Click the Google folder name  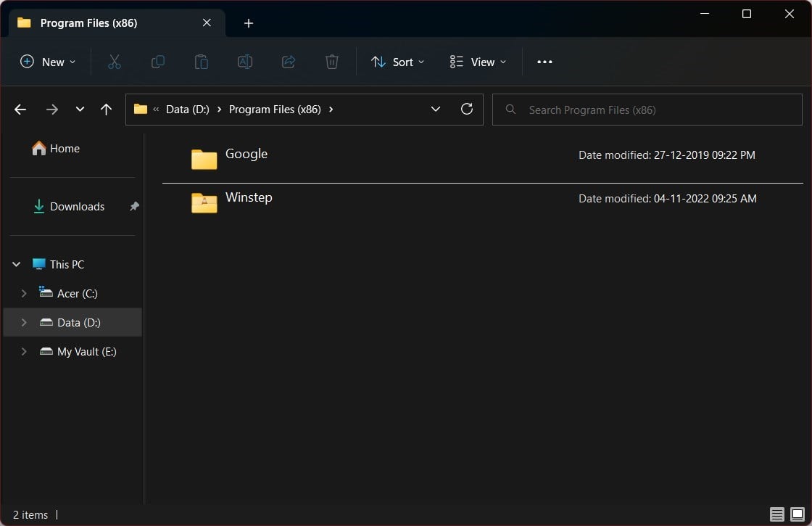[x=246, y=154]
